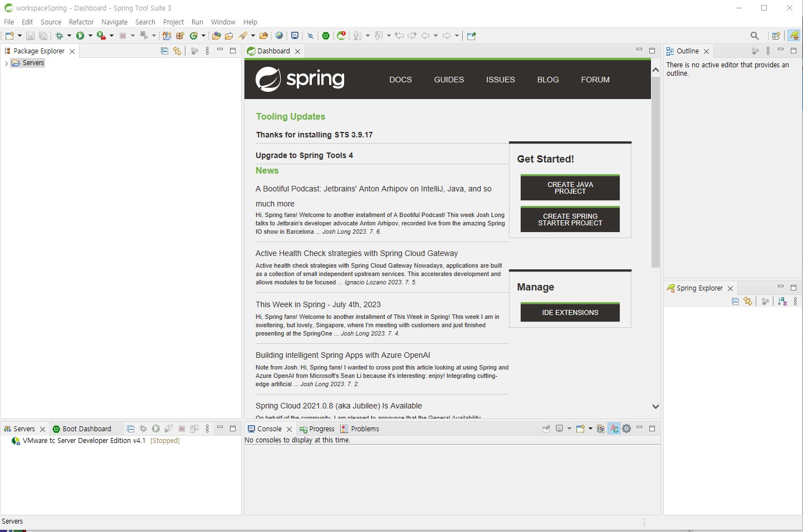Click the Open Console monitor toolbar icon
The height and width of the screenshot is (532, 803).
pos(295,36)
